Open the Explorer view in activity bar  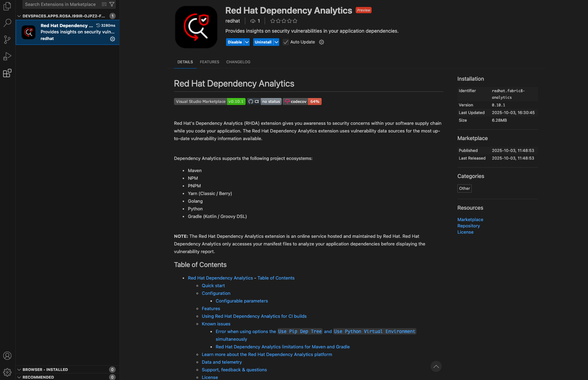tap(7, 6)
